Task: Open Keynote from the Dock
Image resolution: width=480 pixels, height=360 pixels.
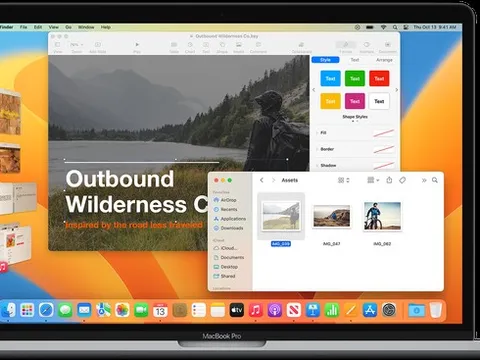Action: click(313, 310)
